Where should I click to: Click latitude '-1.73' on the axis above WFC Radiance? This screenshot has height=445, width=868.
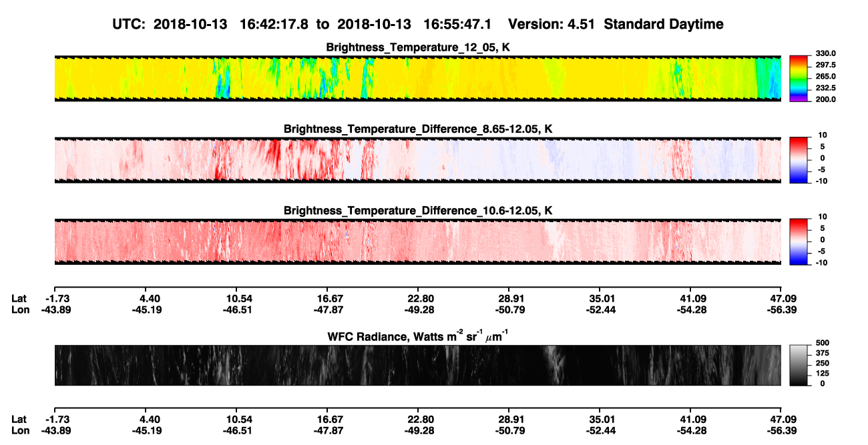click(x=57, y=298)
